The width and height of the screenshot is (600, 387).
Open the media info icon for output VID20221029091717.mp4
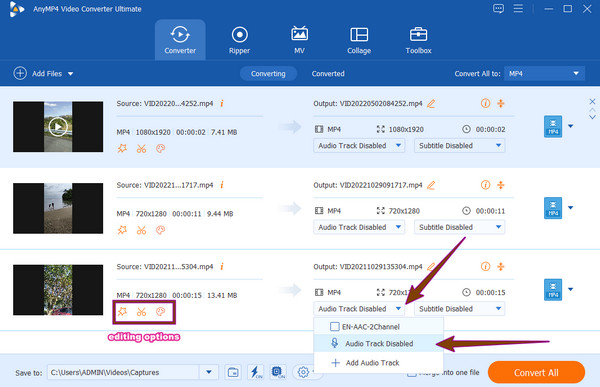point(485,185)
